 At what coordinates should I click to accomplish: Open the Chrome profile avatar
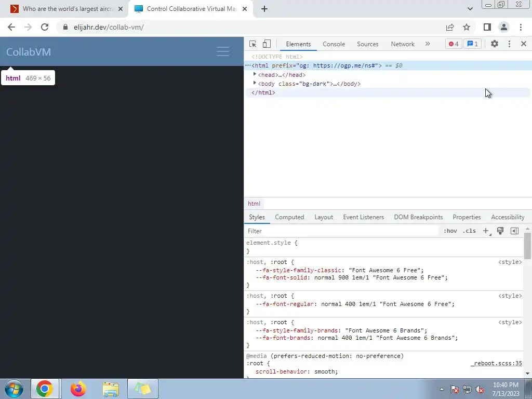point(504,27)
